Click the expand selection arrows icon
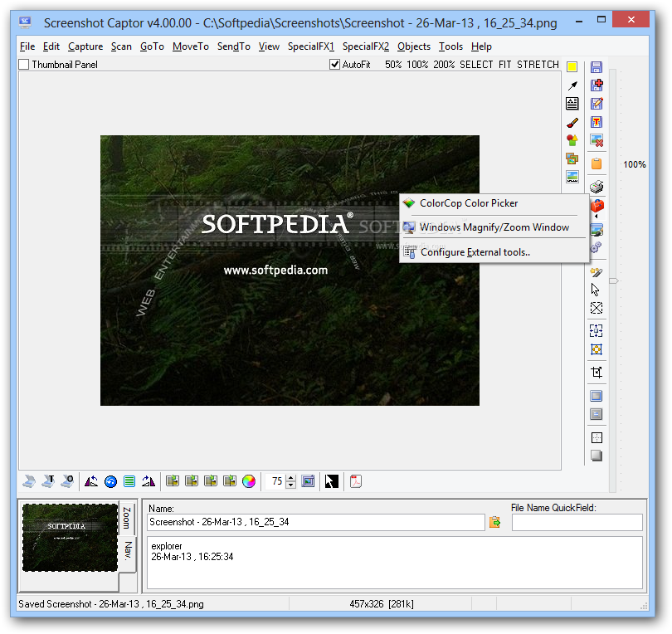The image size is (672, 634). [597, 330]
